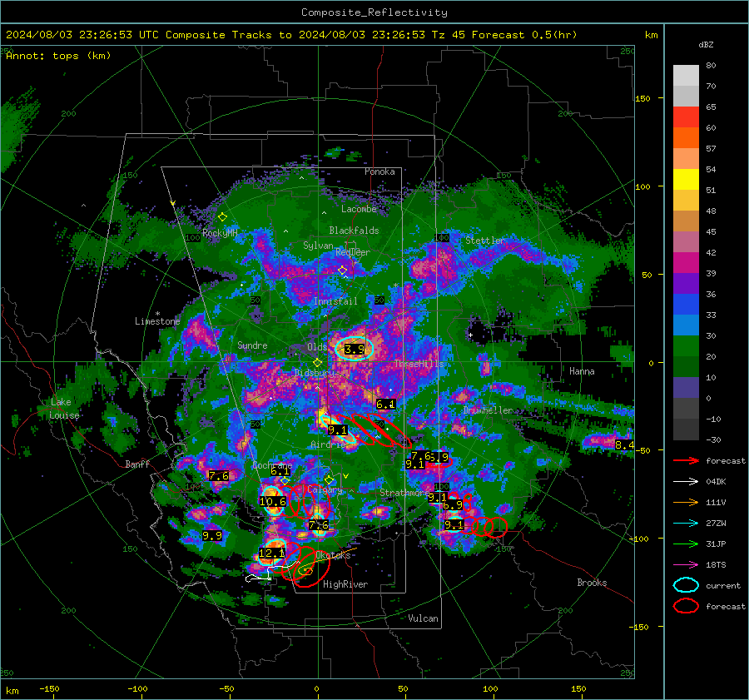Click the RedDeer city label
Image resolution: width=749 pixels, height=700 pixels.
(353, 252)
